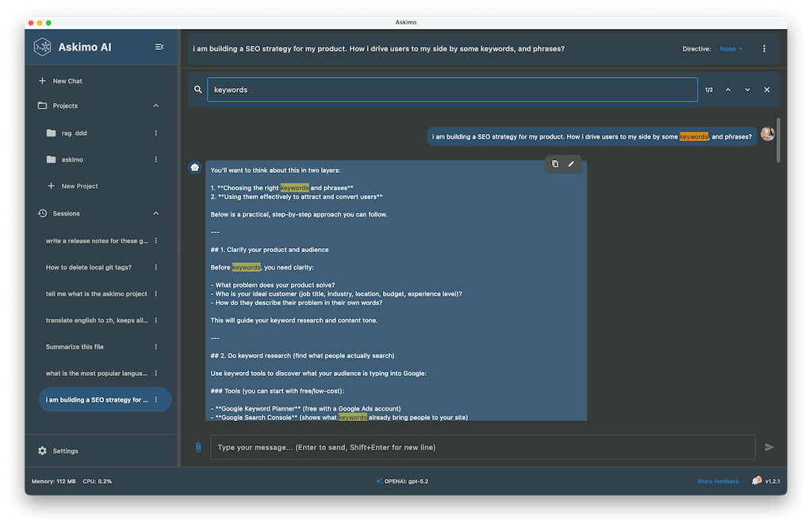
Task: Open the Directive dropdown
Action: coord(731,49)
